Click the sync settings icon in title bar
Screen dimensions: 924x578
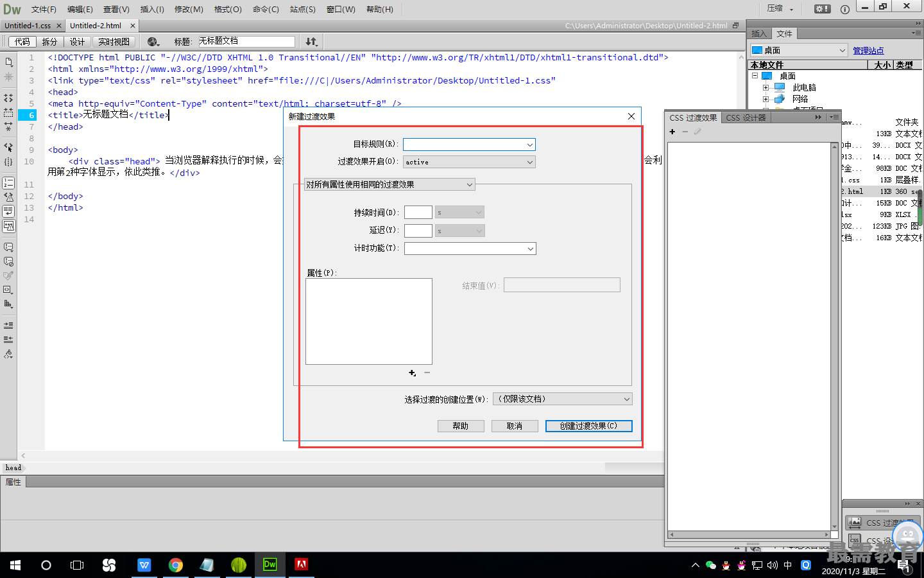click(822, 9)
